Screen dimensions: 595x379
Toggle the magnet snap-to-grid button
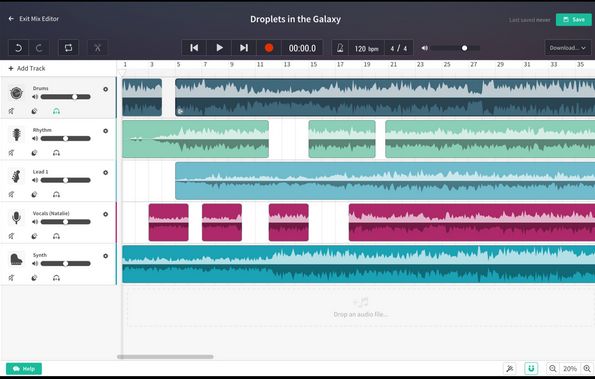pyautogui.click(x=531, y=368)
